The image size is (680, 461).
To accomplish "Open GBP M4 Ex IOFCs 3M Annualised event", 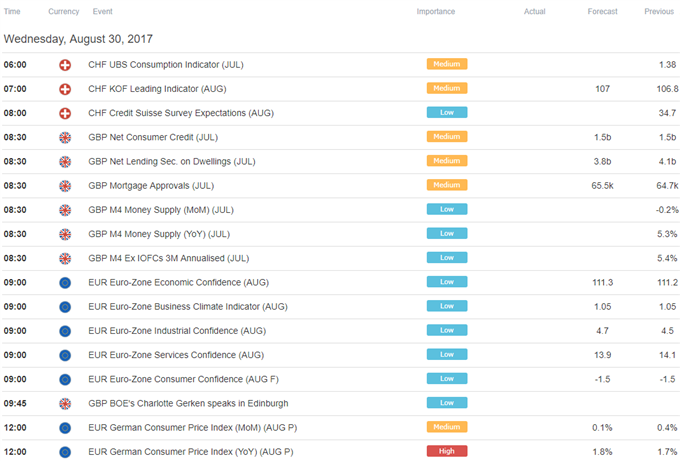I will 169,258.
